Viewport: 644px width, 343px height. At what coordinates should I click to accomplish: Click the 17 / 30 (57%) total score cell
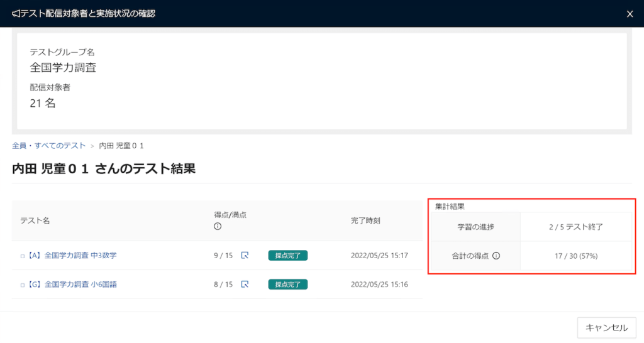pyautogui.click(x=576, y=256)
